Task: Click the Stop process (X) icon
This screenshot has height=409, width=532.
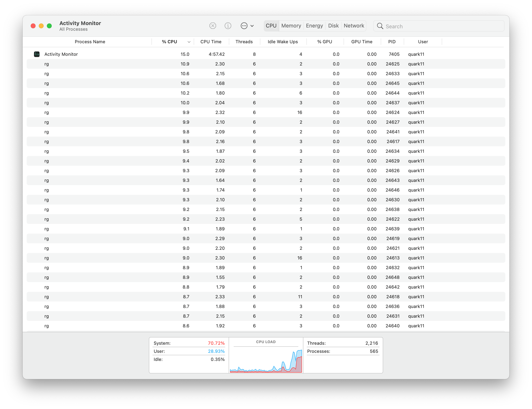Action: (x=212, y=25)
